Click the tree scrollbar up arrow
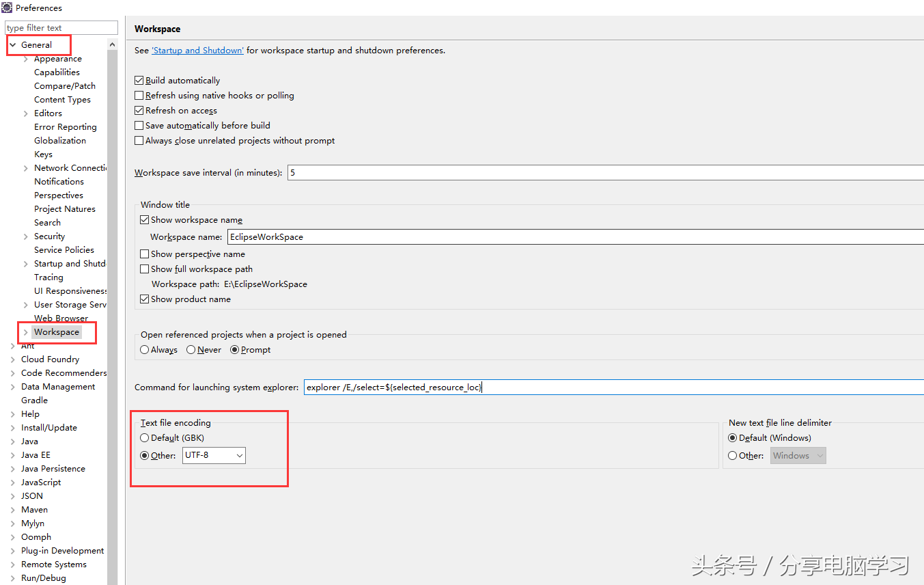 112,45
